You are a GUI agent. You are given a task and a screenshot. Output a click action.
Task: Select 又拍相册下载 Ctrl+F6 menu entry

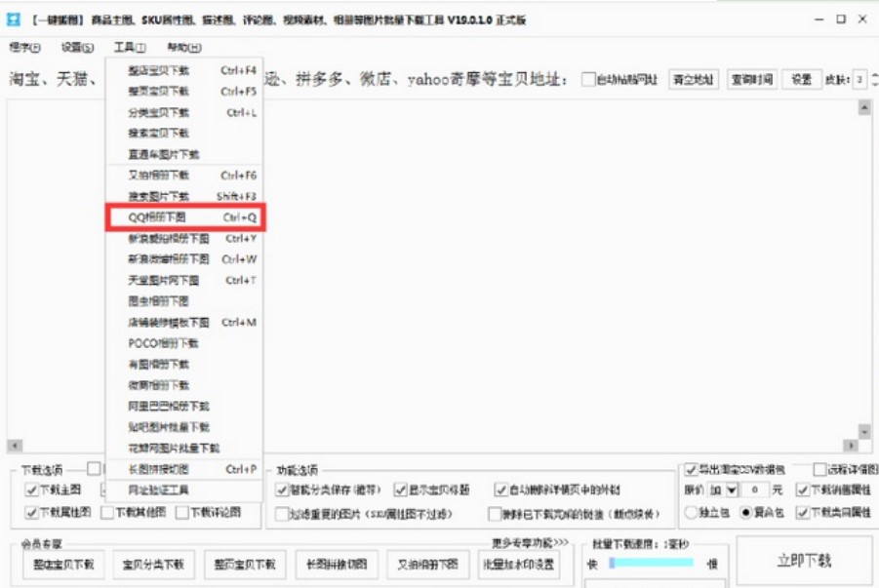click(x=184, y=175)
